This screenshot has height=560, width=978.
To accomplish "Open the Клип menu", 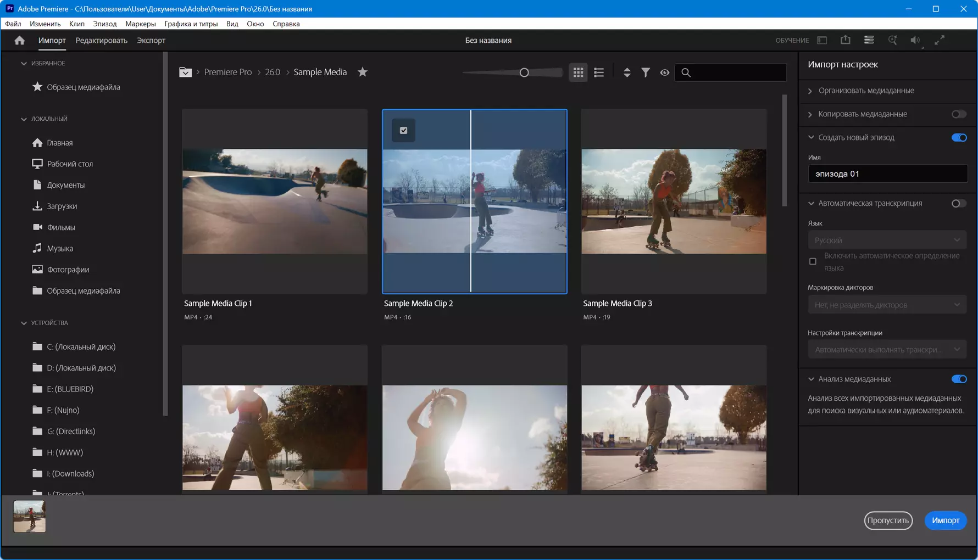I will click(77, 24).
